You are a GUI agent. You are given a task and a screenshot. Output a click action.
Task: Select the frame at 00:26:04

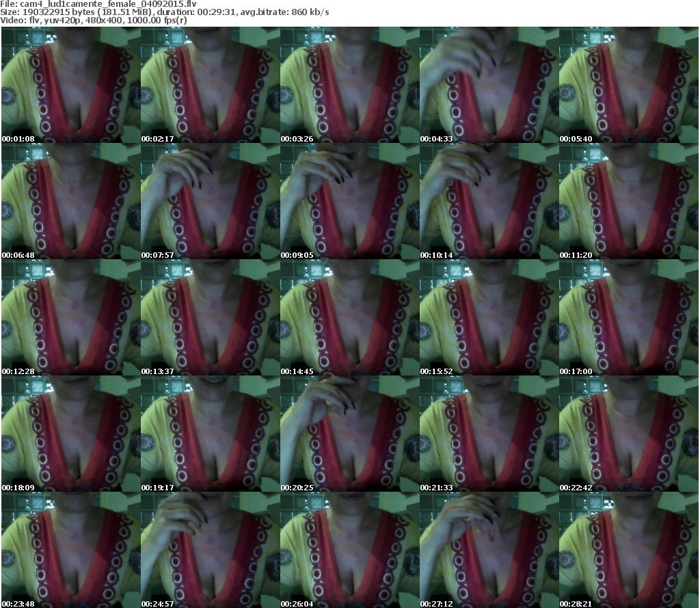click(x=349, y=550)
